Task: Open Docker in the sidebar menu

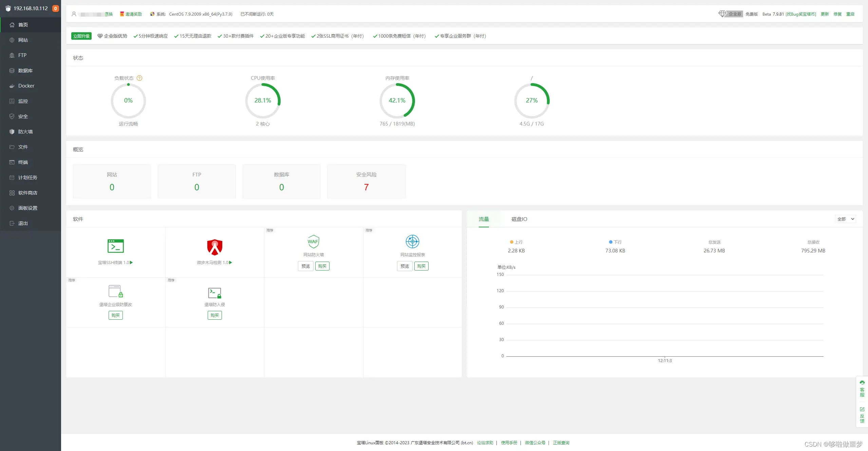Action: (x=26, y=86)
